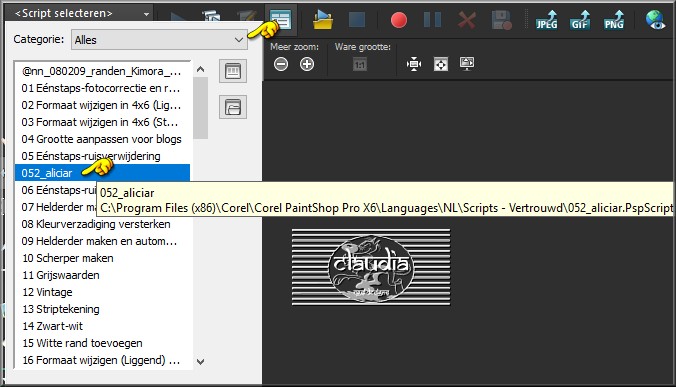This screenshot has width=676, height=387.
Task: Select 11 Grijswaarden script
Action: tap(103, 275)
